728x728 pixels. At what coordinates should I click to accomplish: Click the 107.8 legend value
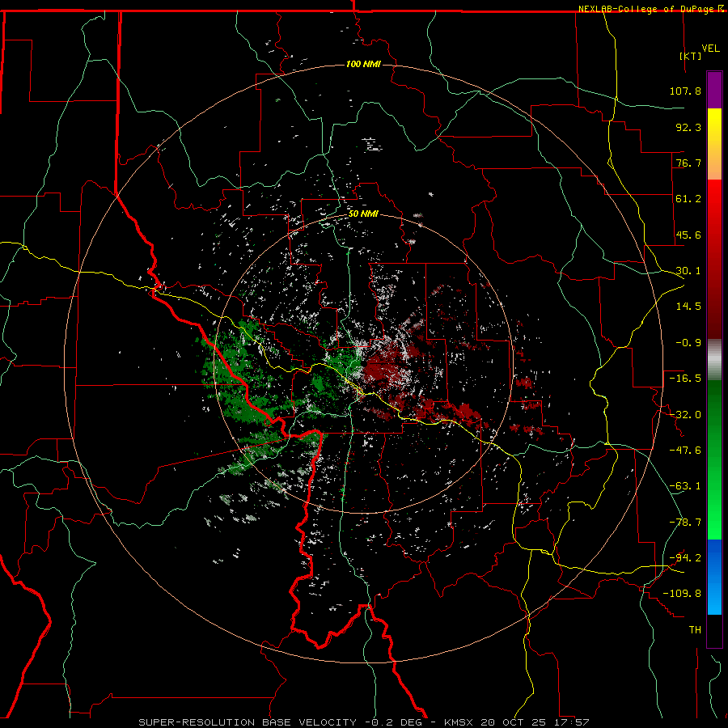point(685,91)
